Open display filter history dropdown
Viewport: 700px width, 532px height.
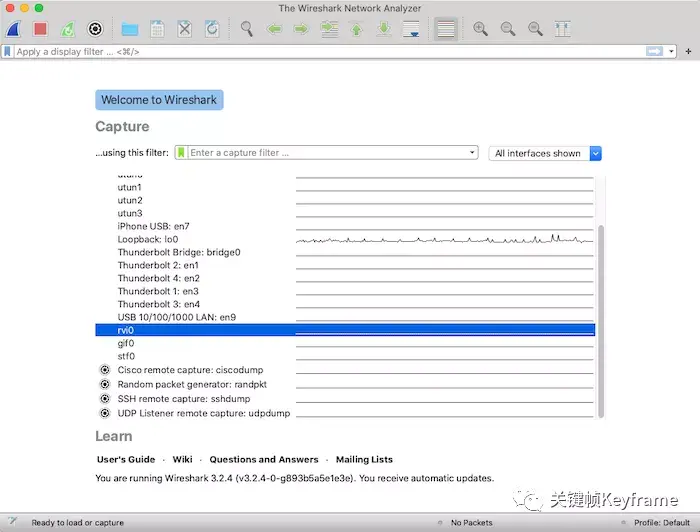click(x=671, y=52)
